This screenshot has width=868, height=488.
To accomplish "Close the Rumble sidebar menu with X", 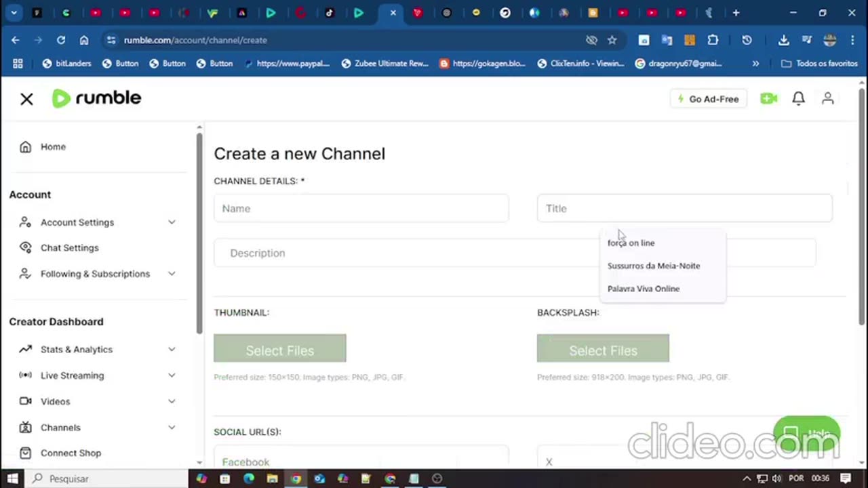I will click(x=26, y=99).
